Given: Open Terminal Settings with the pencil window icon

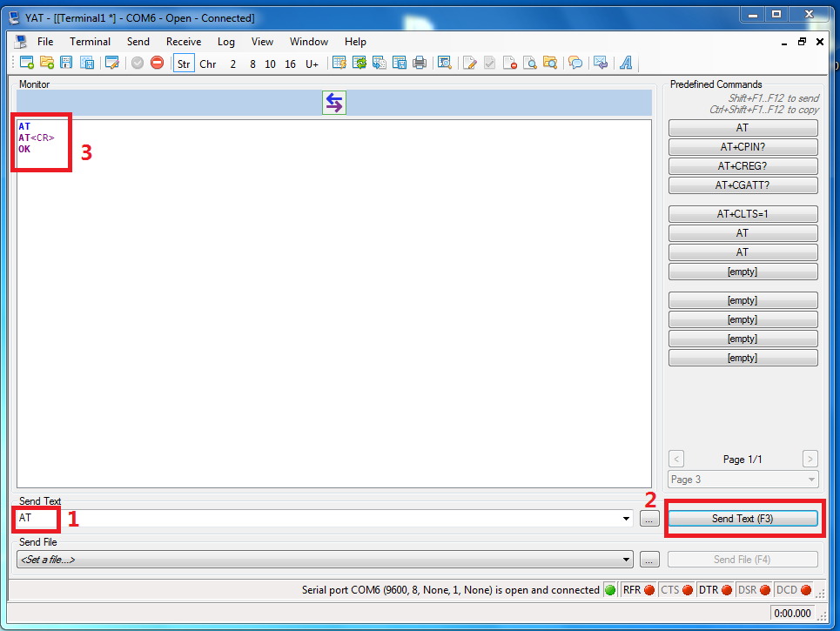Looking at the screenshot, I should click(112, 63).
